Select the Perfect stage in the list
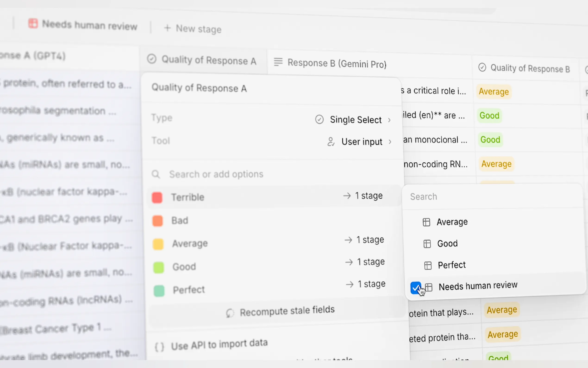 click(x=452, y=265)
